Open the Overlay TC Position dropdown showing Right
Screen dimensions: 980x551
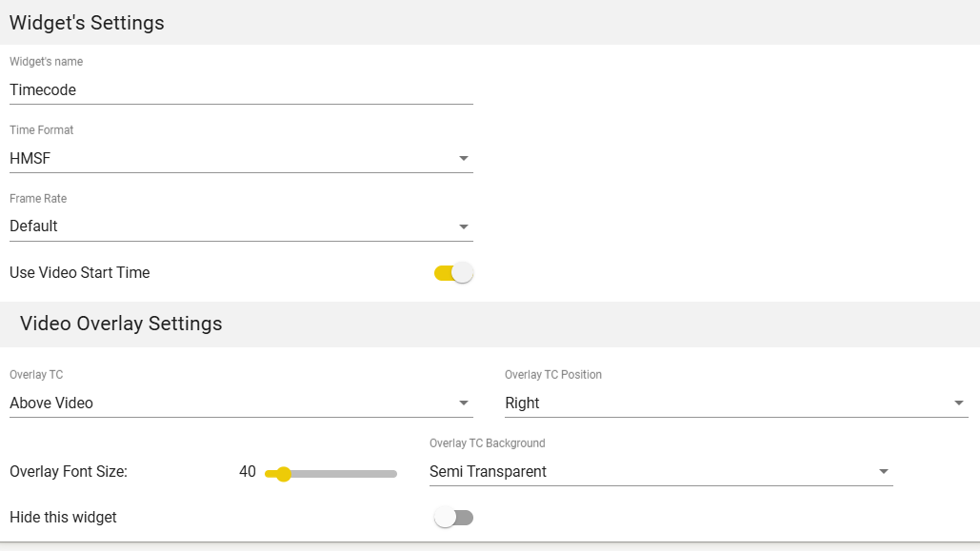[736, 403]
